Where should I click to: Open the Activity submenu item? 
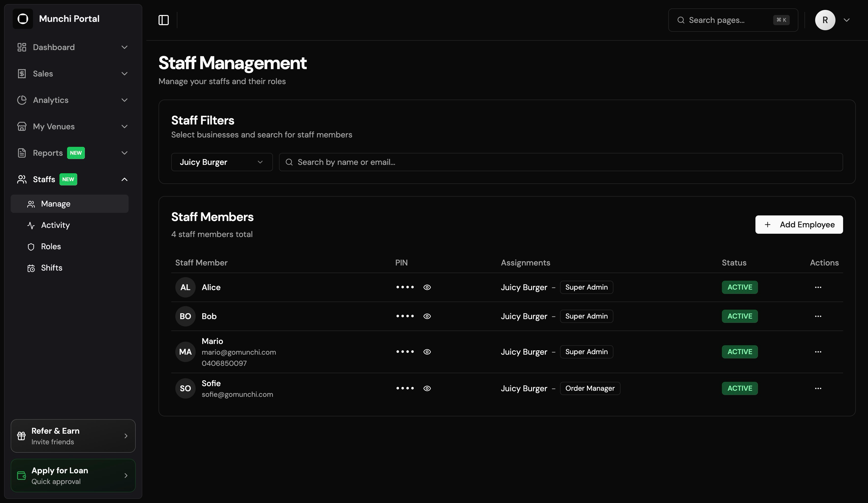pos(70,225)
